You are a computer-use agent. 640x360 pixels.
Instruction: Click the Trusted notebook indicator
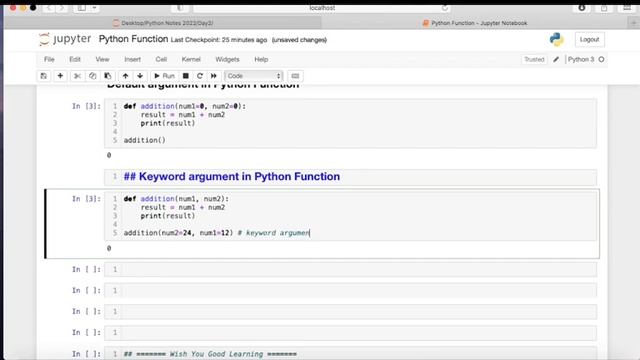point(534,59)
